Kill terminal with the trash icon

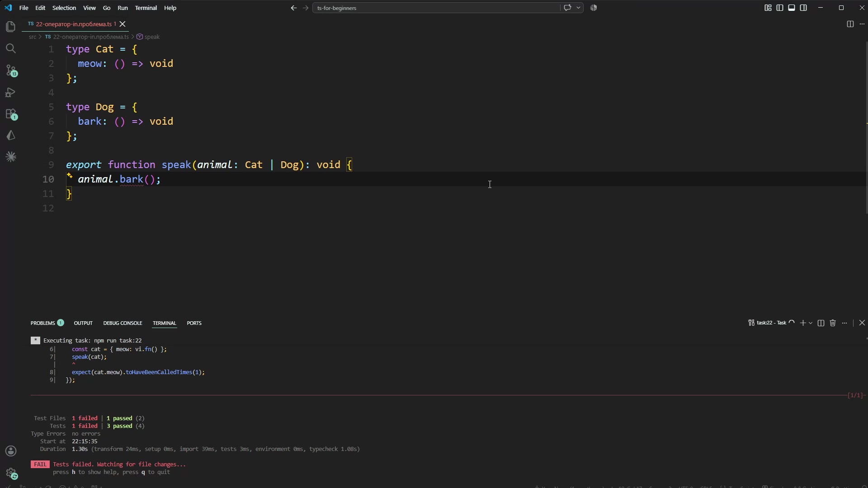833,323
